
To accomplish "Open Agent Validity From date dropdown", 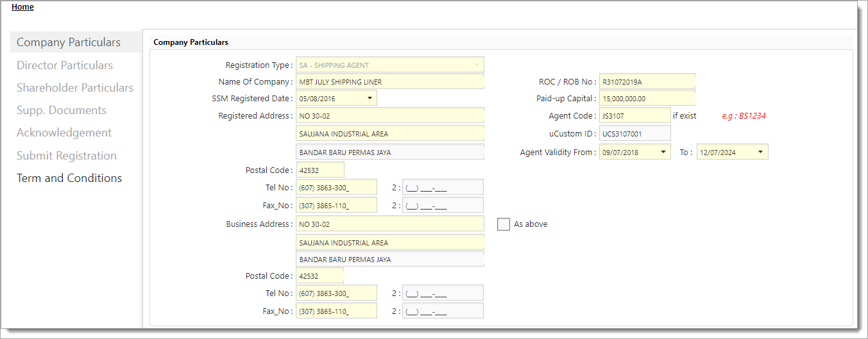I will pos(663,153).
